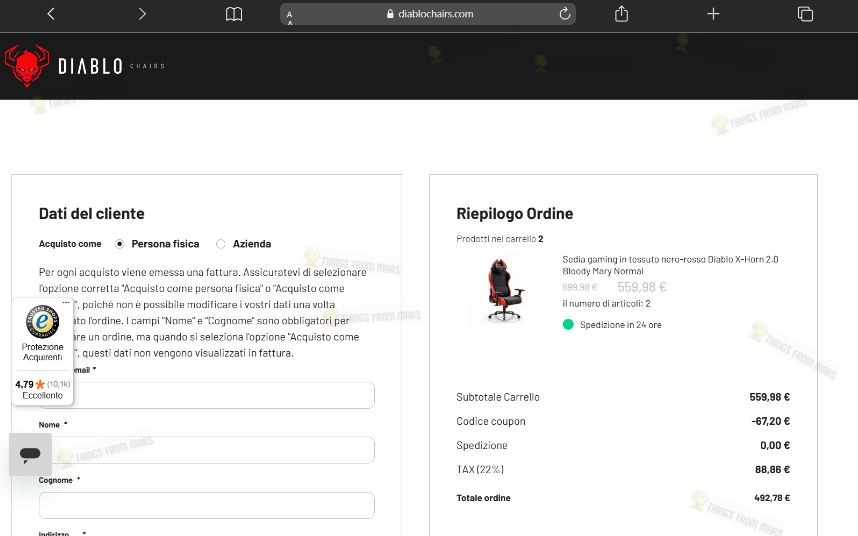The image size is (858, 536).
Task: Click into the Email field
Action: [207, 395]
